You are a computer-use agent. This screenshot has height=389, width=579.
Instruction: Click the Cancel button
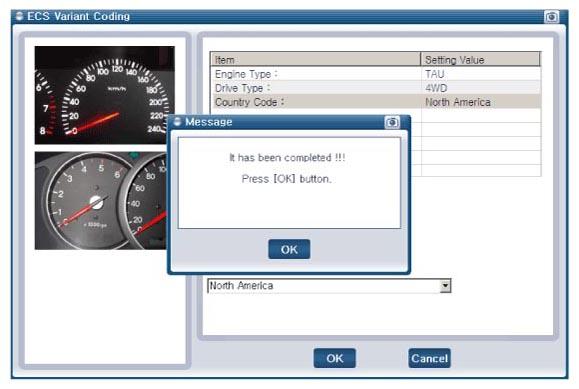point(429,358)
